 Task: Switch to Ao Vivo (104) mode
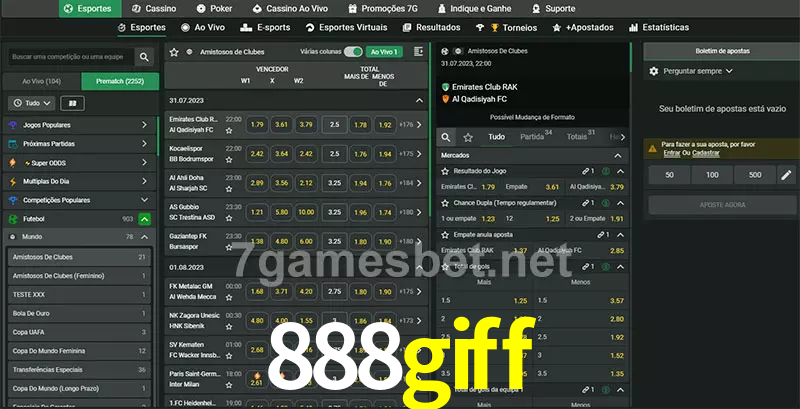click(x=42, y=81)
